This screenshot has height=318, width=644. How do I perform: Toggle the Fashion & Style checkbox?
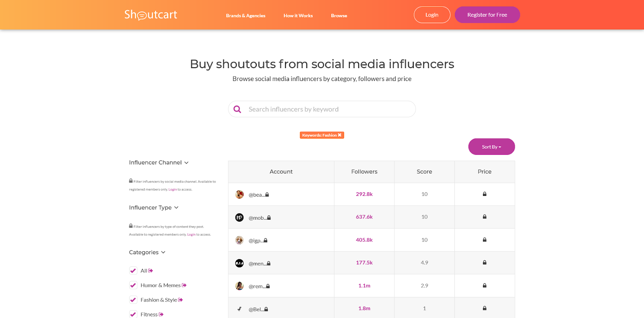(133, 300)
